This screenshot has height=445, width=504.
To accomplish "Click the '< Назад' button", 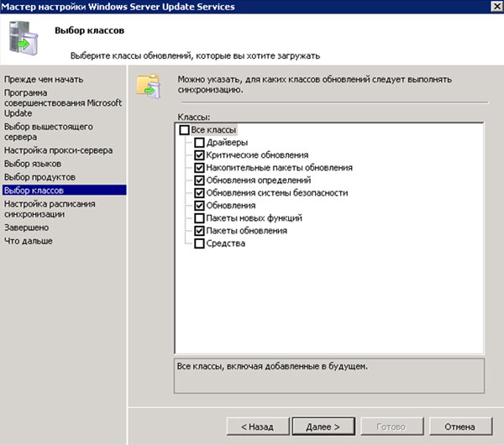I will (258, 427).
